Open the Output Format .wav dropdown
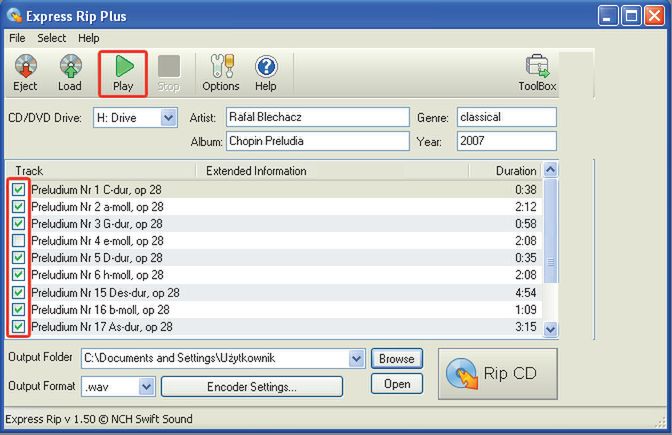 pos(147,387)
